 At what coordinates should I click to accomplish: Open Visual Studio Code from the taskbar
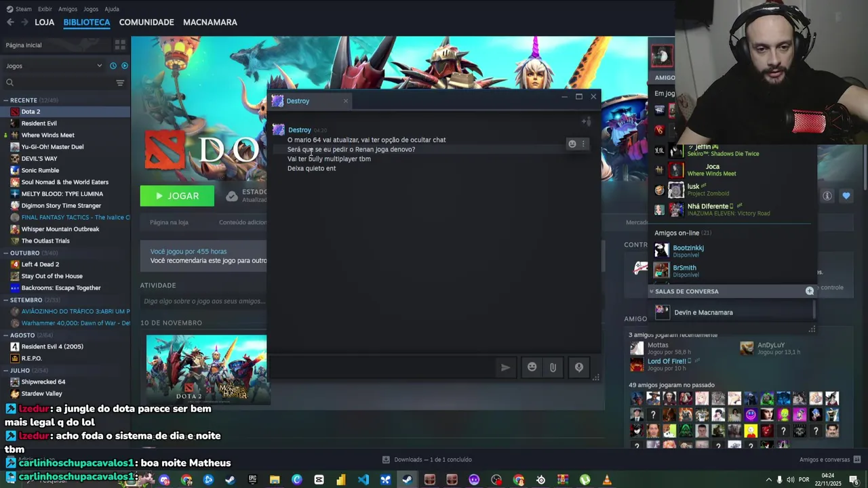click(x=363, y=480)
